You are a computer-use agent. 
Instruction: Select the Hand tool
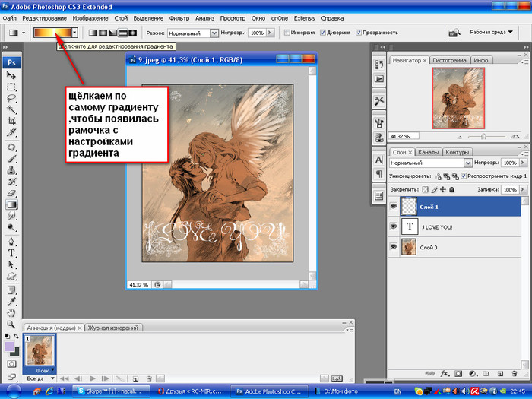click(x=11, y=312)
